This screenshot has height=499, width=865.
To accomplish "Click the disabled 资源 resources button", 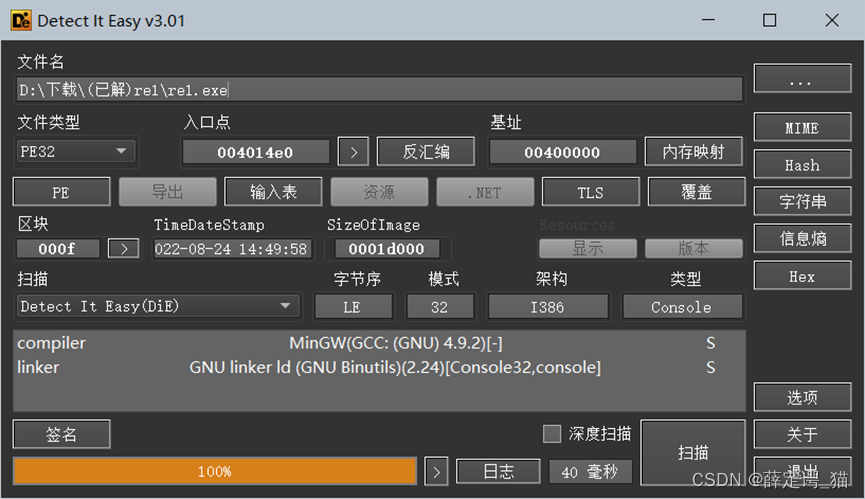I will [x=379, y=192].
